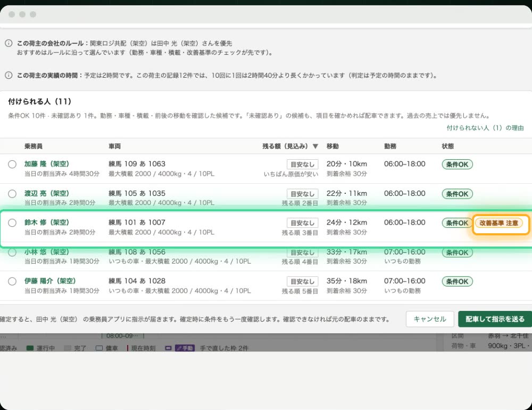The width and height of the screenshot is (532, 410).
Task: Click 目安なし box in 伊藤 陽介 row
Action: point(302,282)
